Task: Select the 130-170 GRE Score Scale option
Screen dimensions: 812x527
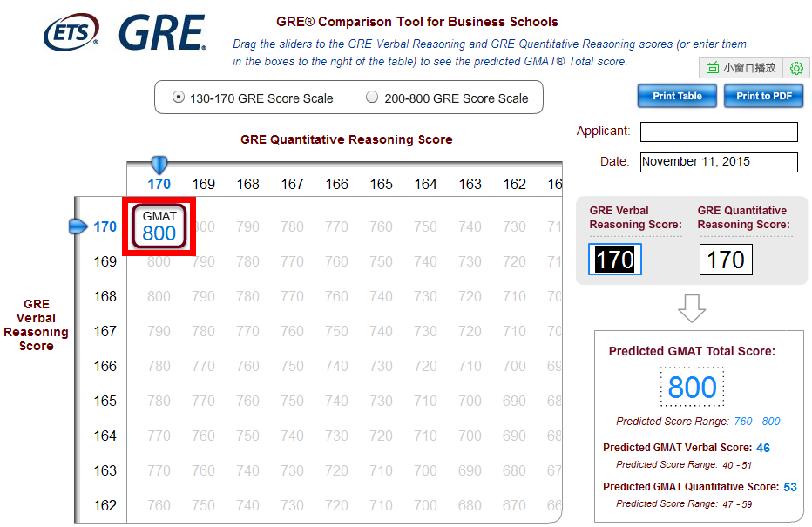Action: coord(179,98)
